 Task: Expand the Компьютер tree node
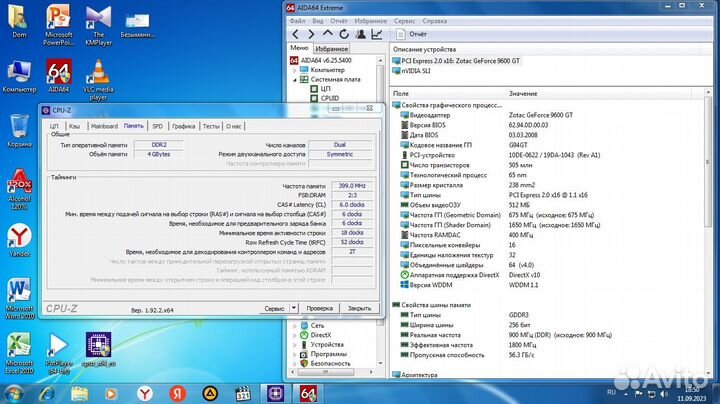pos(295,70)
